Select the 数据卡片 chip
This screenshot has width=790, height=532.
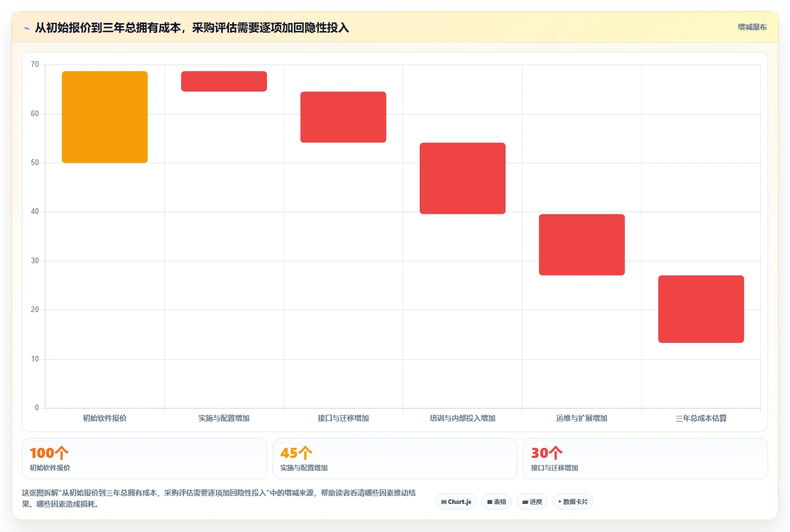click(x=573, y=502)
